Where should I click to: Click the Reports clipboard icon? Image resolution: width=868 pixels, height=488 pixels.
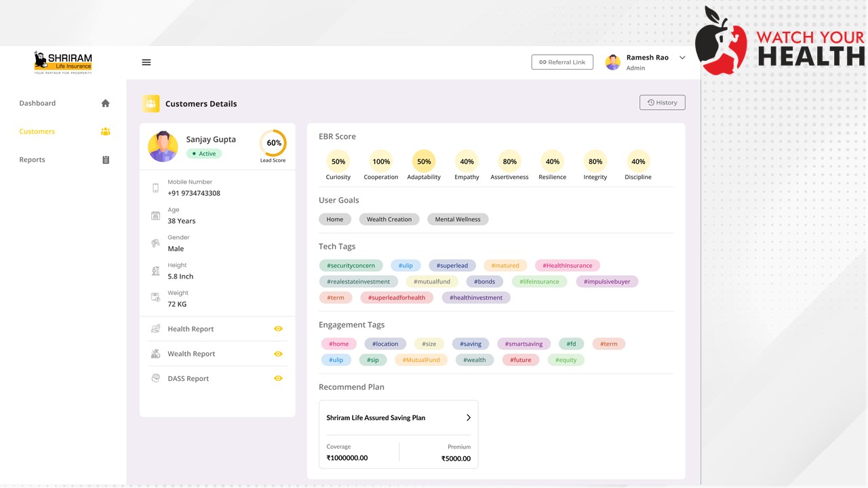coord(105,160)
